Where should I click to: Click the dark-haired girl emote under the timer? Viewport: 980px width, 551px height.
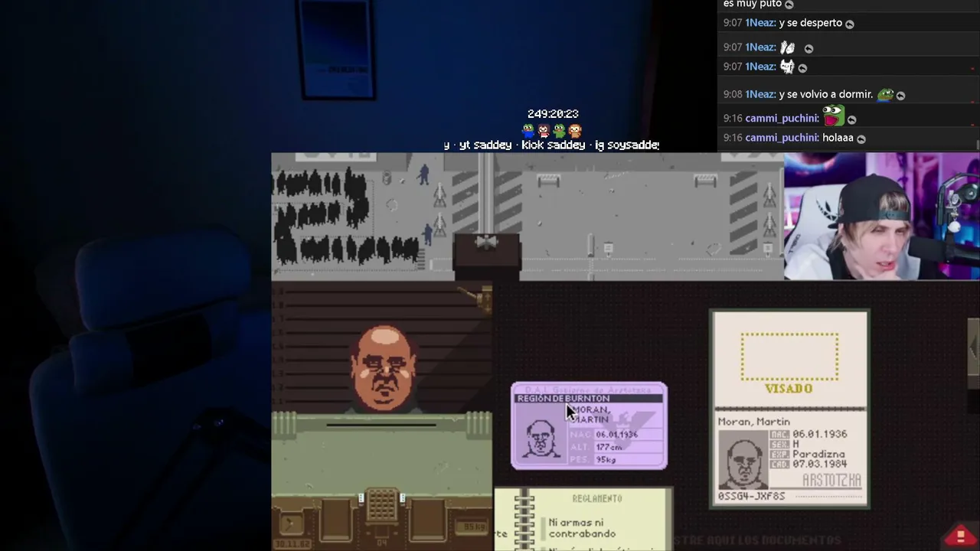tap(544, 131)
